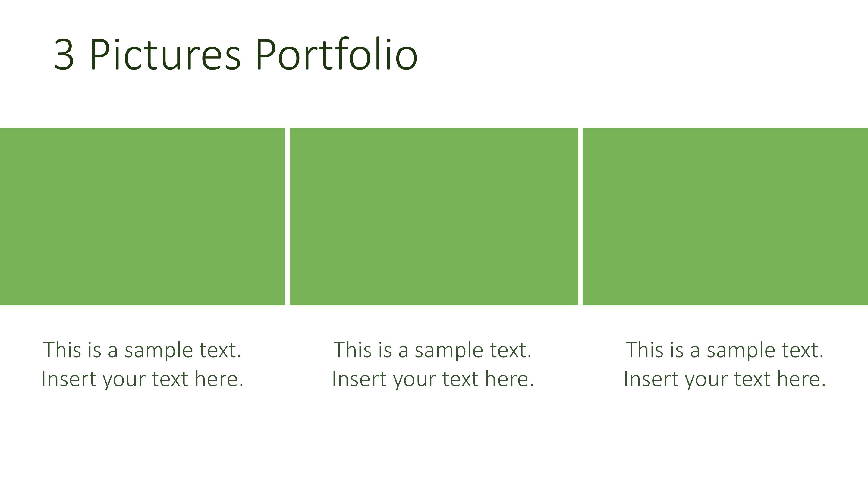Click "Insert your text here." under right picture

[x=725, y=379]
